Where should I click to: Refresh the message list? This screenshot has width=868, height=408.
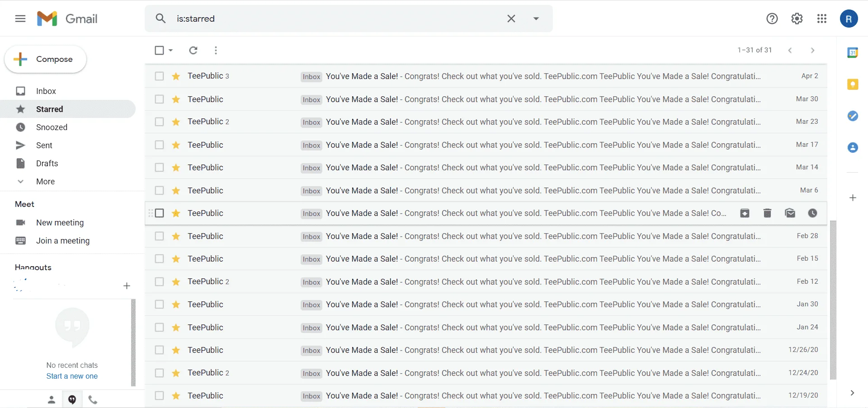tap(193, 50)
